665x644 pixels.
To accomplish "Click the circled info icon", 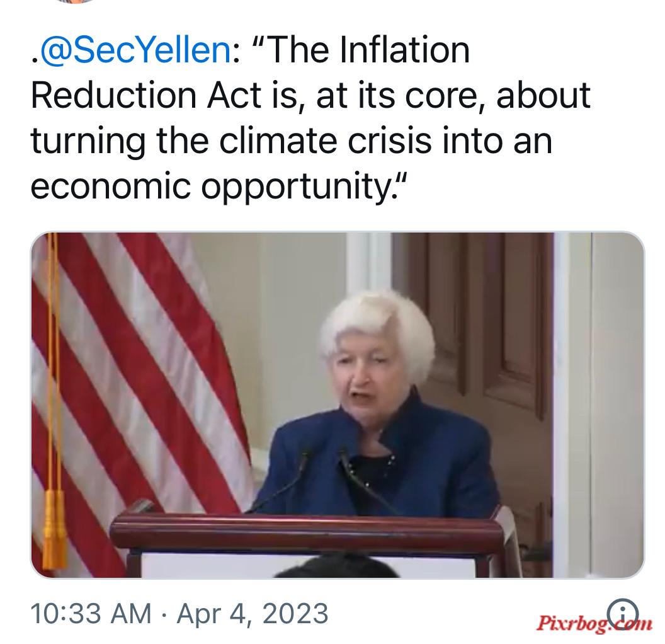I will pos(622,614).
